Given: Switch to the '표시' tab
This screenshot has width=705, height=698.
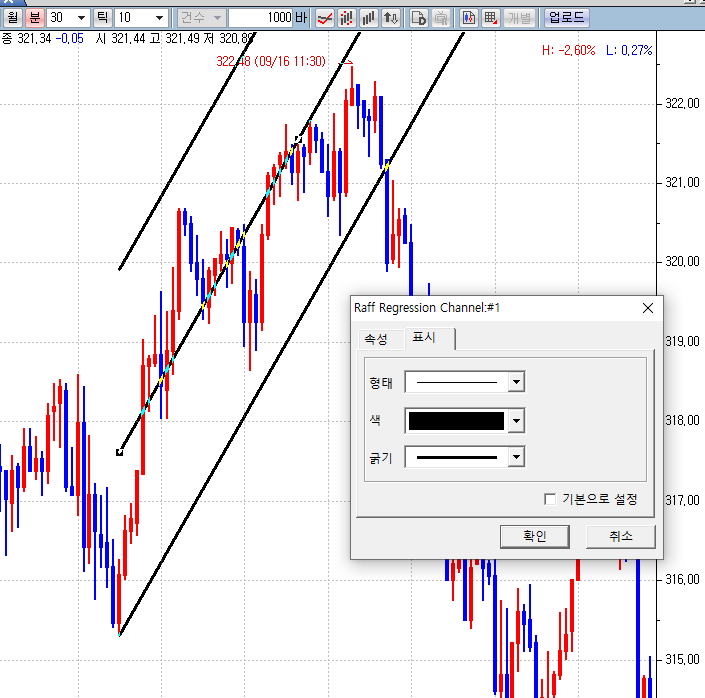Looking at the screenshot, I should (x=424, y=339).
